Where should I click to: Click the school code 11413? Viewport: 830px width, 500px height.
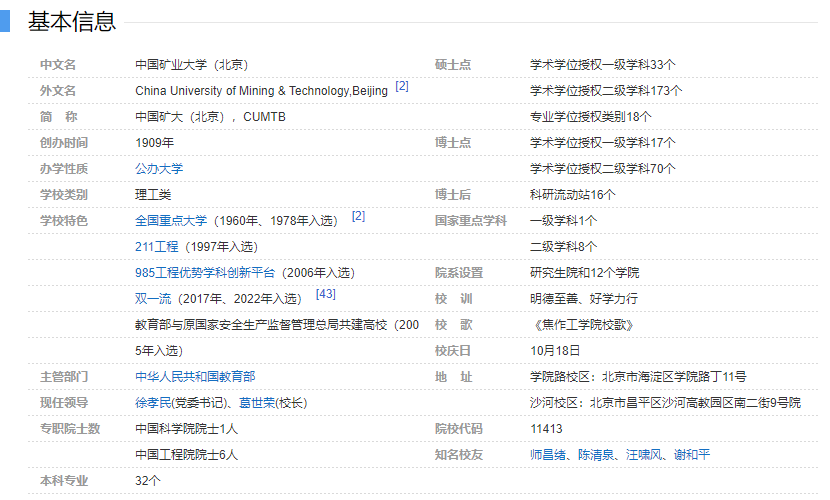(547, 428)
